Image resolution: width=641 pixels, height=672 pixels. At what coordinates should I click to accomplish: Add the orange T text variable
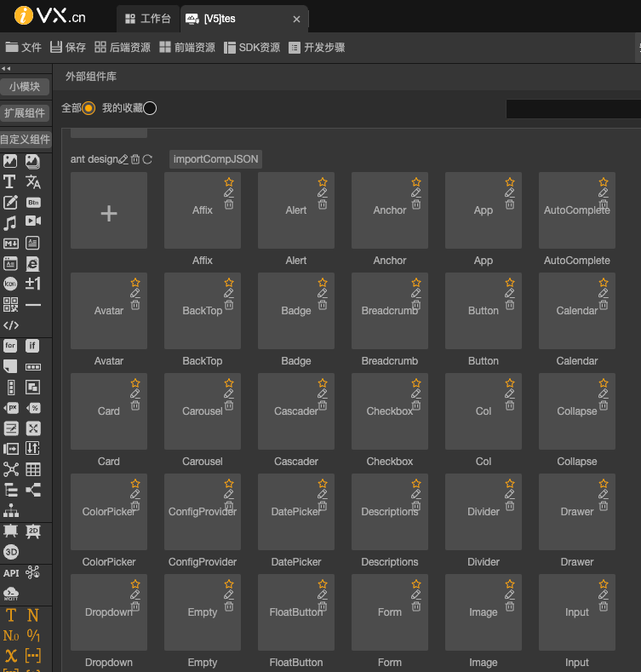coord(11,616)
